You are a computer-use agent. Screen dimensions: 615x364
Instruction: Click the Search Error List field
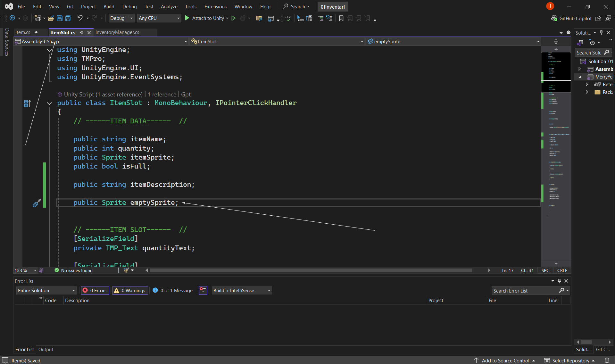[x=525, y=291]
